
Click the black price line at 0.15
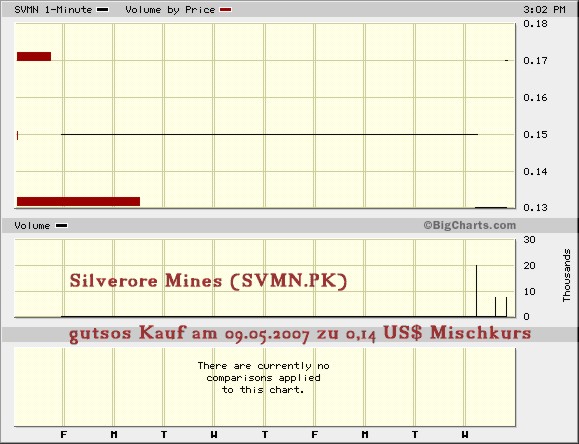coord(270,134)
